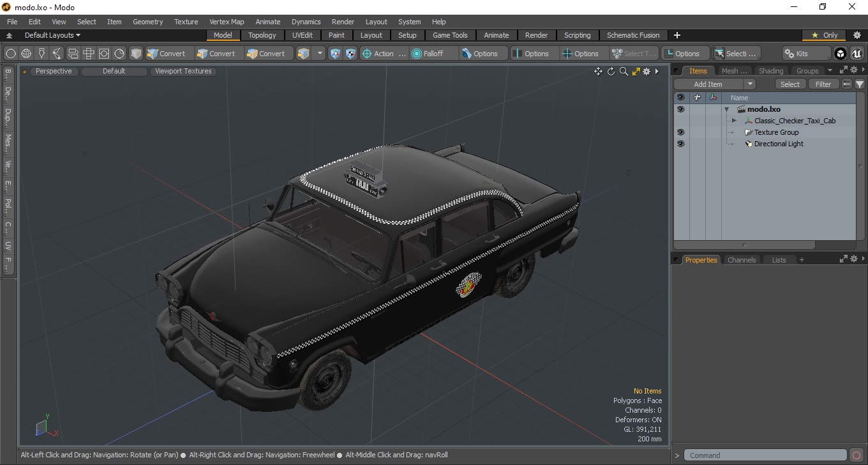The image size is (868, 465).
Task: Select the pen-shaped toolbar icon
Action: [x=42, y=54]
